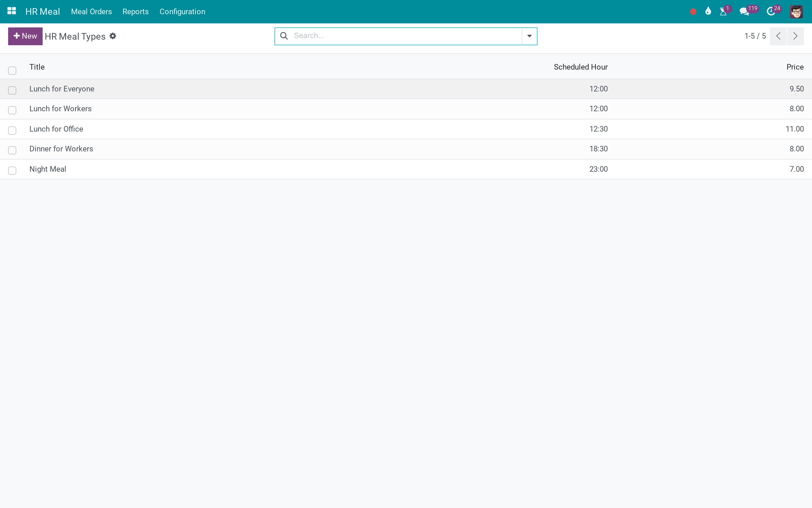Open the gear actions menu beside HR Meal Types
Viewport: 812px width, 508px height.
113,36
